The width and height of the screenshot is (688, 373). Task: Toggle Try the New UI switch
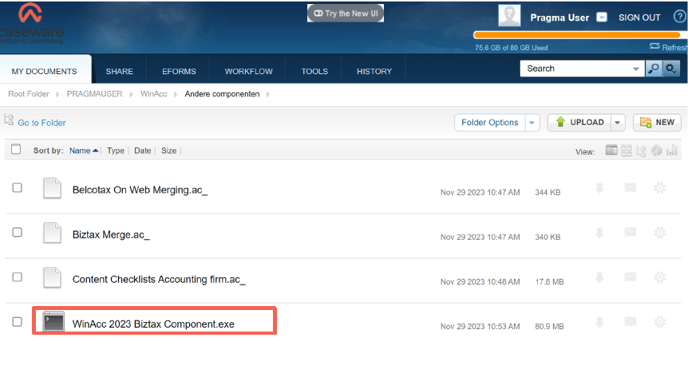(x=345, y=13)
